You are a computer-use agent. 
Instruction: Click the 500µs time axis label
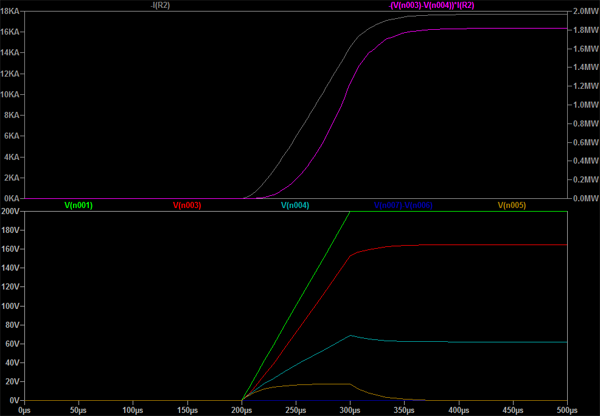tap(567, 411)
